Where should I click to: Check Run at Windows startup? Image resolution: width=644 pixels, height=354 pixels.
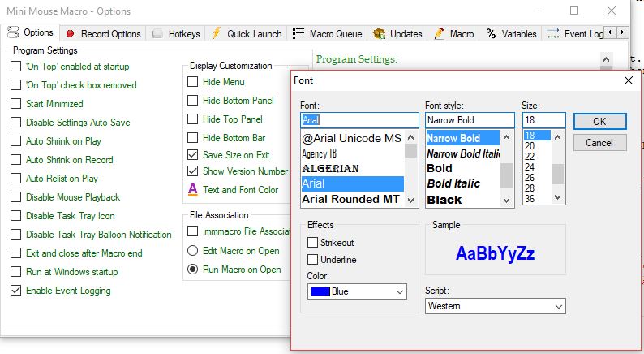[x=15, y=272]
